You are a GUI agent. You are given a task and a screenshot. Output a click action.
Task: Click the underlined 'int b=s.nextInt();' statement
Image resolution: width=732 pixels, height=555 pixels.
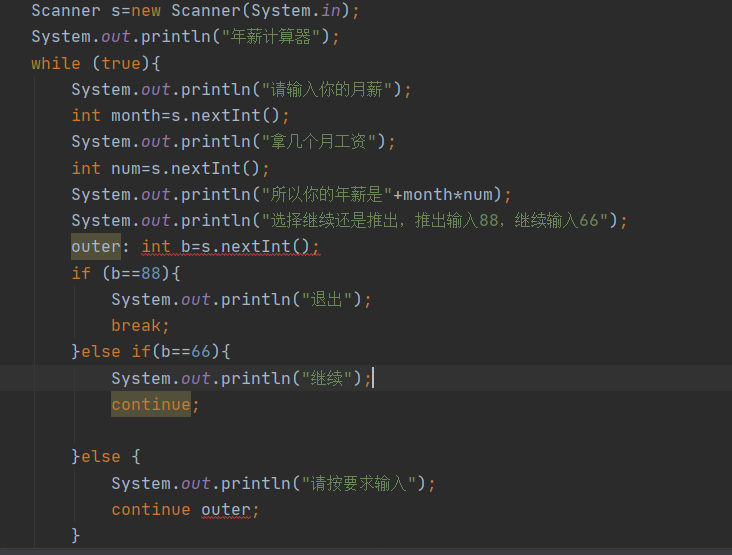click(231, 246)
